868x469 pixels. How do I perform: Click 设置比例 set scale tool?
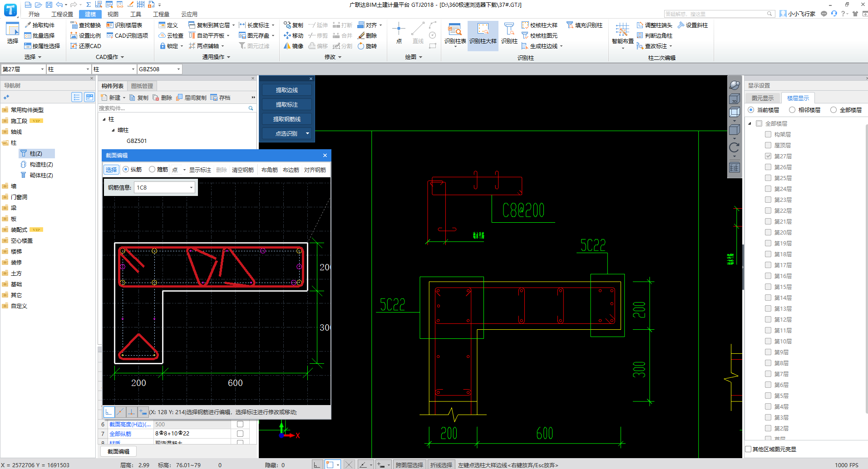(x=85, y=35)
